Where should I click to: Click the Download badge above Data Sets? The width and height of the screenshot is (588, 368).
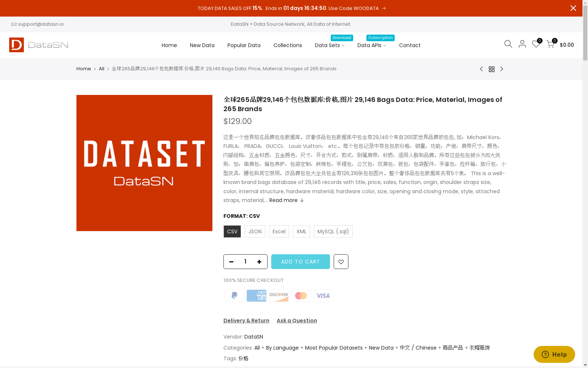[x=342, y=38]
